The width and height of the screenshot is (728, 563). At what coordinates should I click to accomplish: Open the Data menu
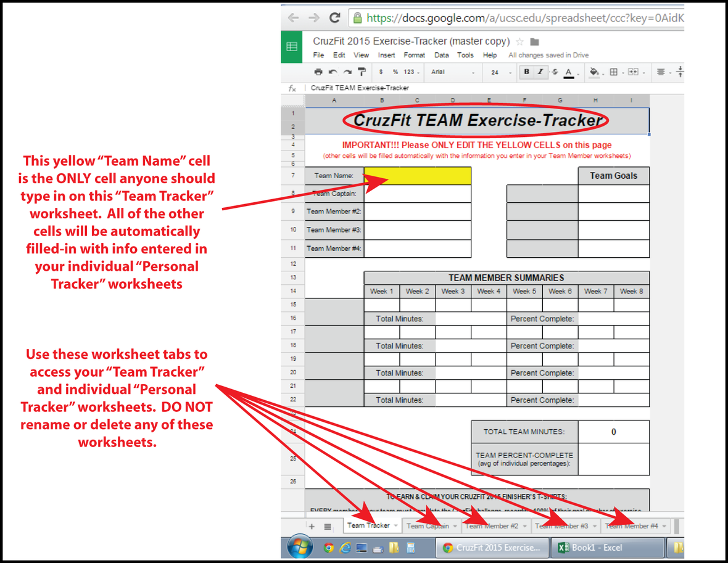tap(442, 55)
